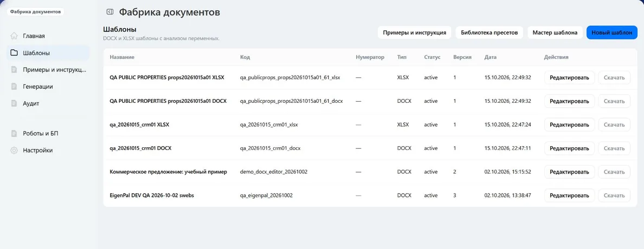Screen dimensions: 644x249
Task: Download the EigenPal DEV QA template
Action: (x=614, y=195)
